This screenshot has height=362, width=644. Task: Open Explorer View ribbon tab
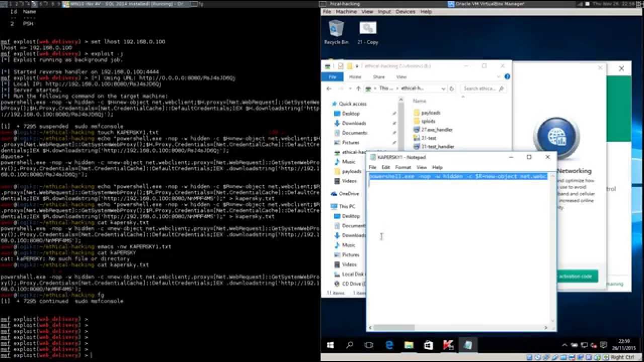401,77
